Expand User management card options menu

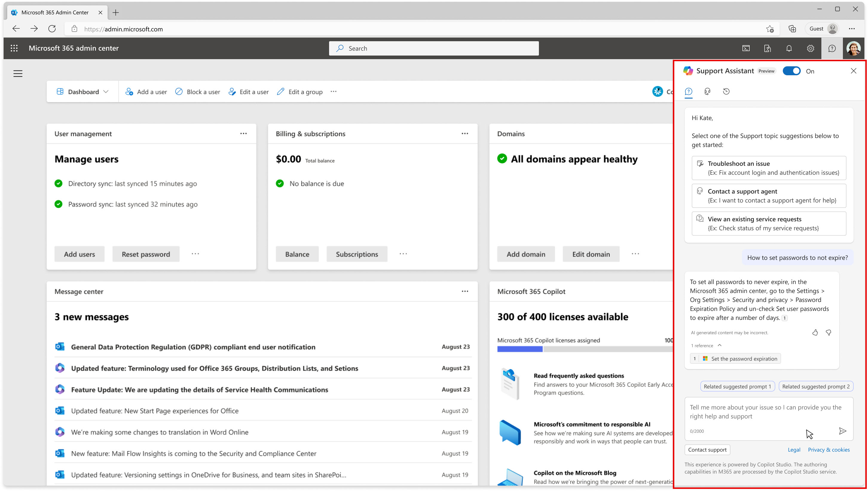coord(243,134)
